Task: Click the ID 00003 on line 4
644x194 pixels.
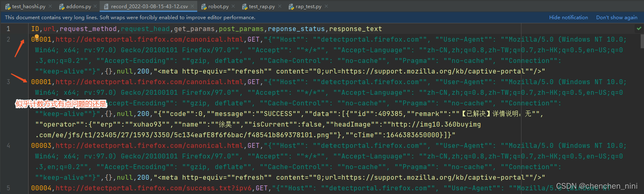Action: coord(41,146)
